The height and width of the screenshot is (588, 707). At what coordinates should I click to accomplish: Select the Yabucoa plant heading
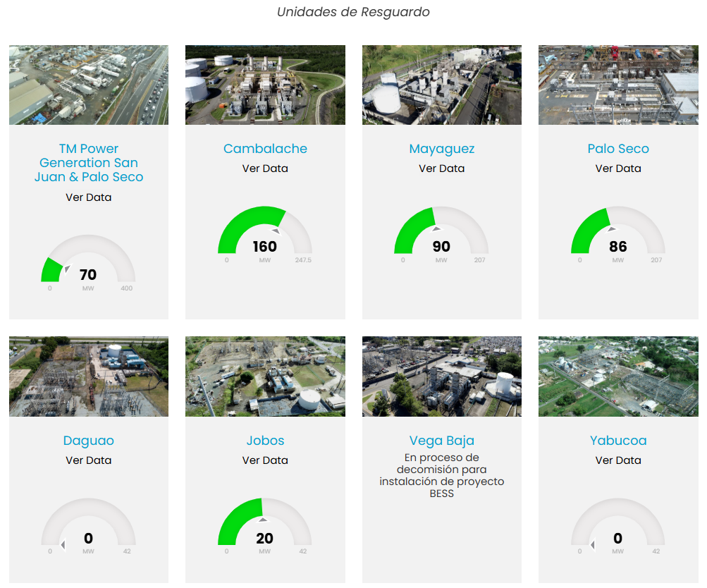click(x=618, y=441)
